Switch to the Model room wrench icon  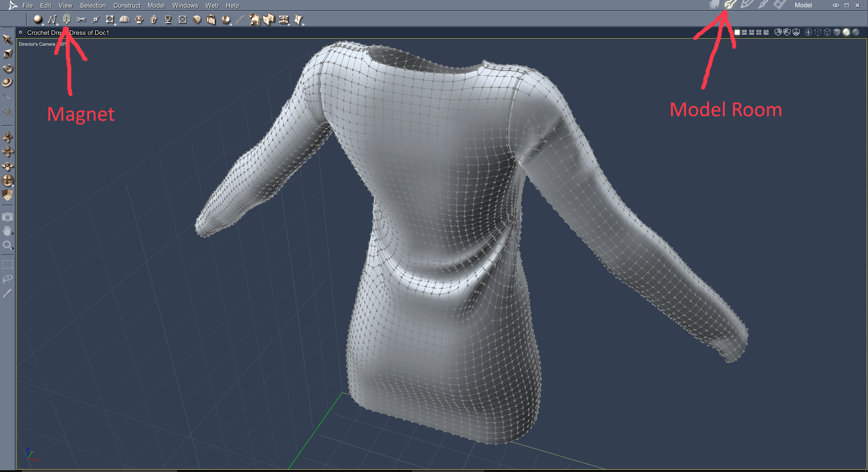pos(730,5)
